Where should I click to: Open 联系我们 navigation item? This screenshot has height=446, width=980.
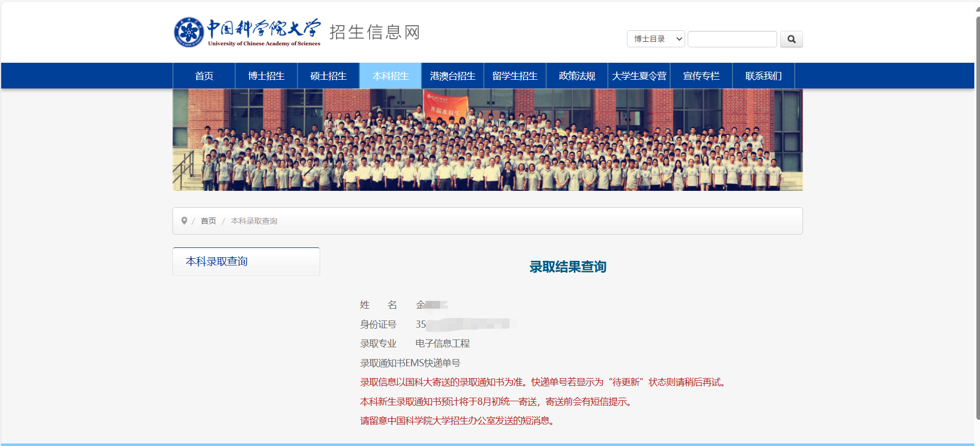coord(763,76)
